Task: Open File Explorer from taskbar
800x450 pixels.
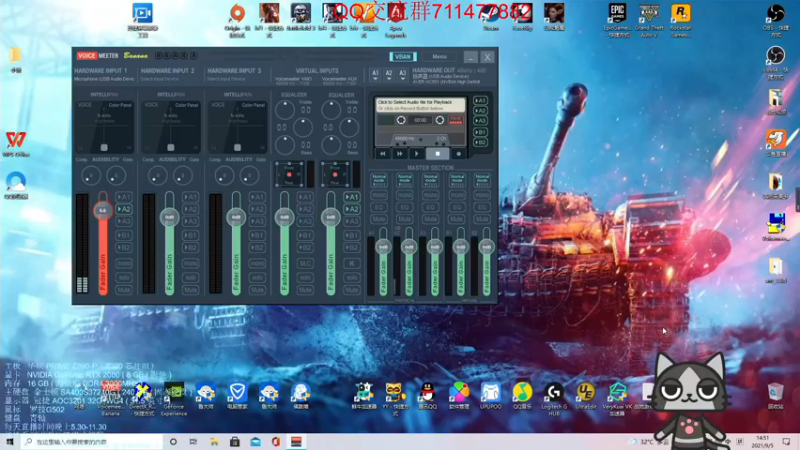Action: pyautogui.click(x=214, y=442)
